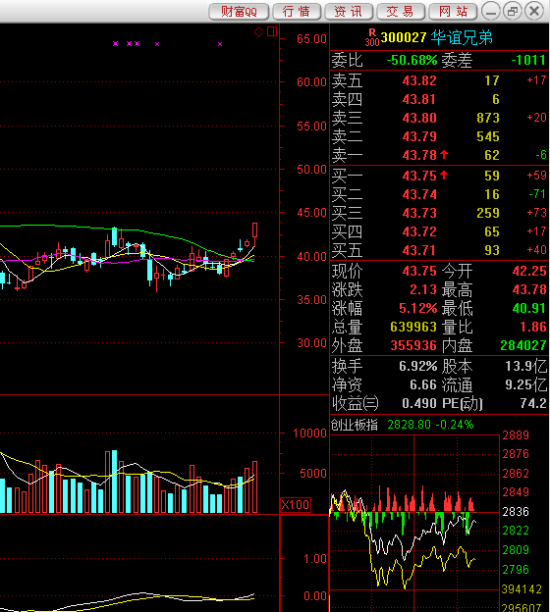The height and width of the screenshot is (612, 550).
Task: Open the 财富QQ menu button
Action: [x=239, y=11]
